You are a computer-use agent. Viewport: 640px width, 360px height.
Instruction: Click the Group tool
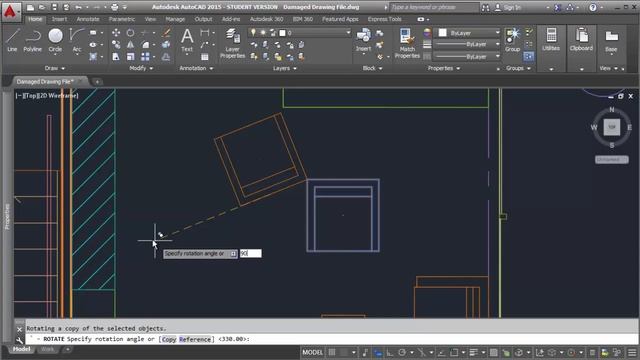pos(512,40)
